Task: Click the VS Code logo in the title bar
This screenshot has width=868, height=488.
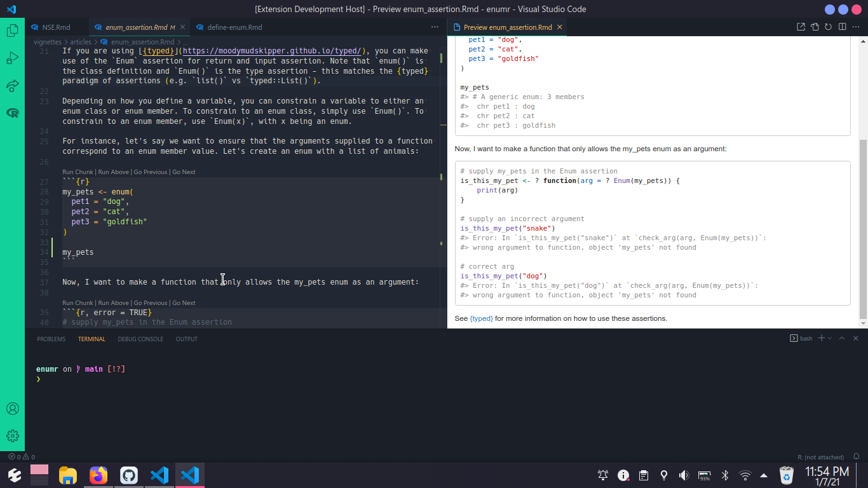Action: pyautogui.click(x=11, y=9)
